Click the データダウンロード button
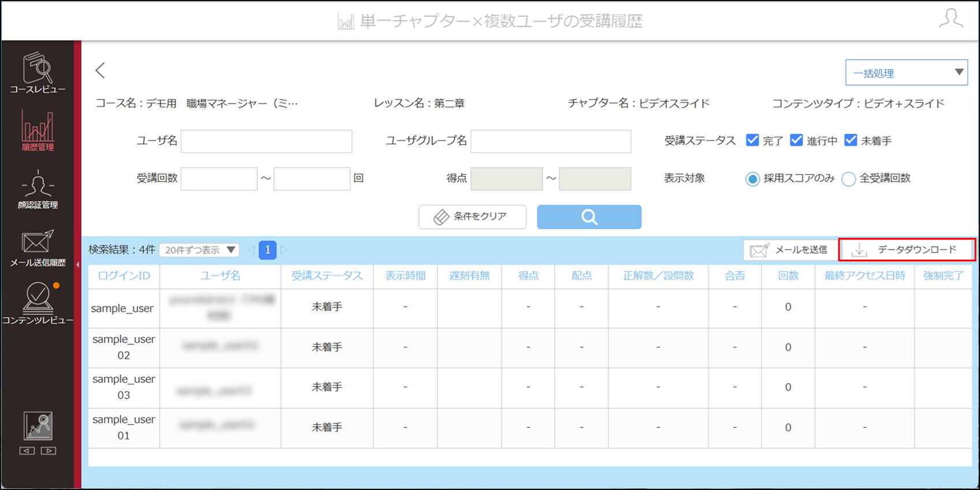This screenshot has width=980, height=490. tap(906, 250)
